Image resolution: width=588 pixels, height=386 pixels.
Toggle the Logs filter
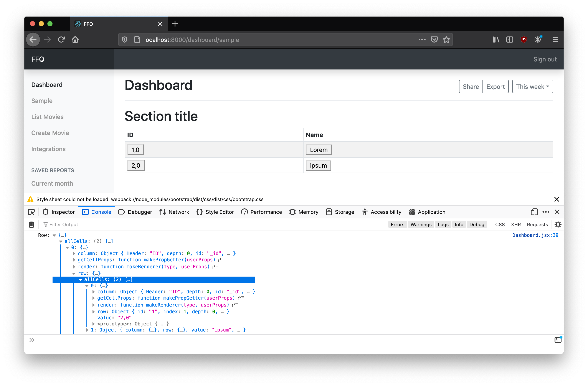(x=443, y=224)
